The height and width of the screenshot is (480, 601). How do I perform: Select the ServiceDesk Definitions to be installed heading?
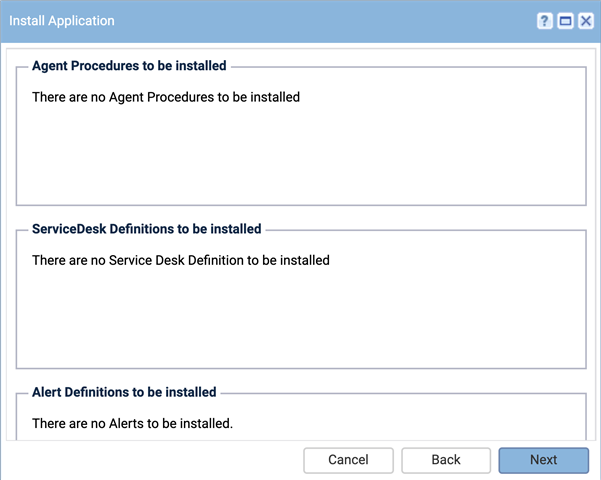146,229
